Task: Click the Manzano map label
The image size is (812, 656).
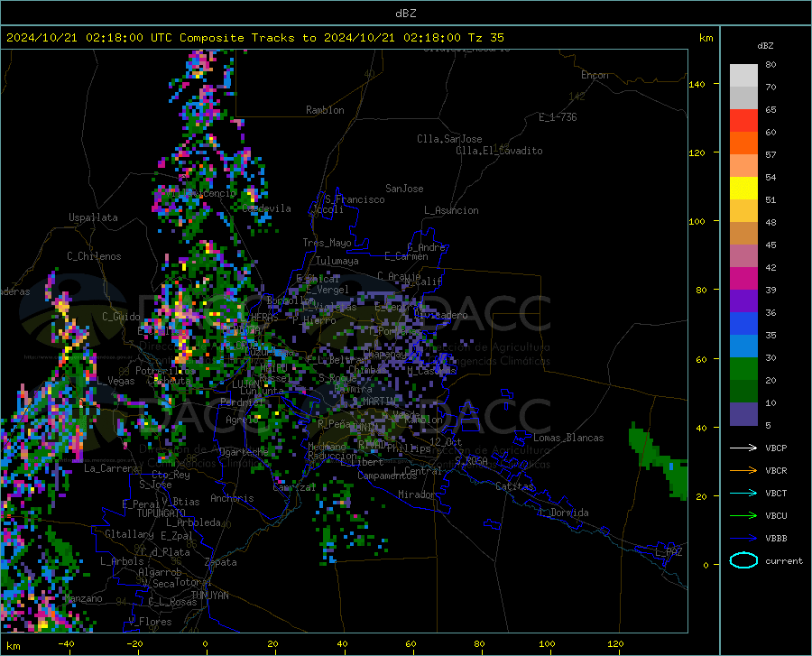Action: (x=85, y=598)
